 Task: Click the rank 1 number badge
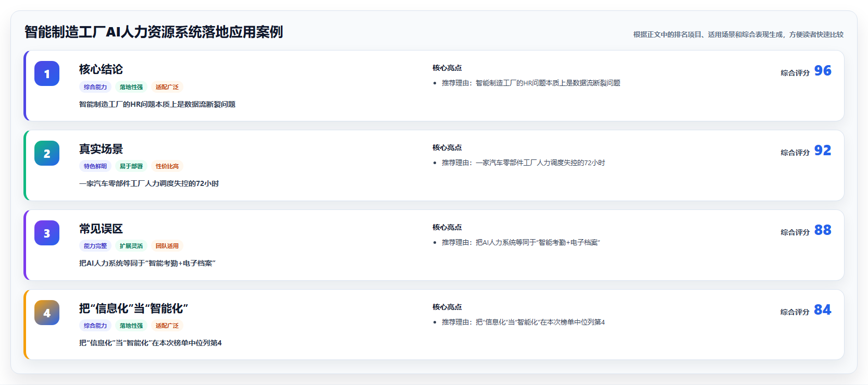47,73
